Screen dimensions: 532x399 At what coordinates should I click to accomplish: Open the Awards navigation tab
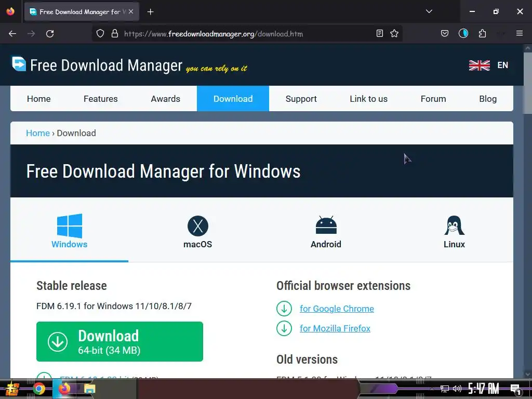[166, 99]
